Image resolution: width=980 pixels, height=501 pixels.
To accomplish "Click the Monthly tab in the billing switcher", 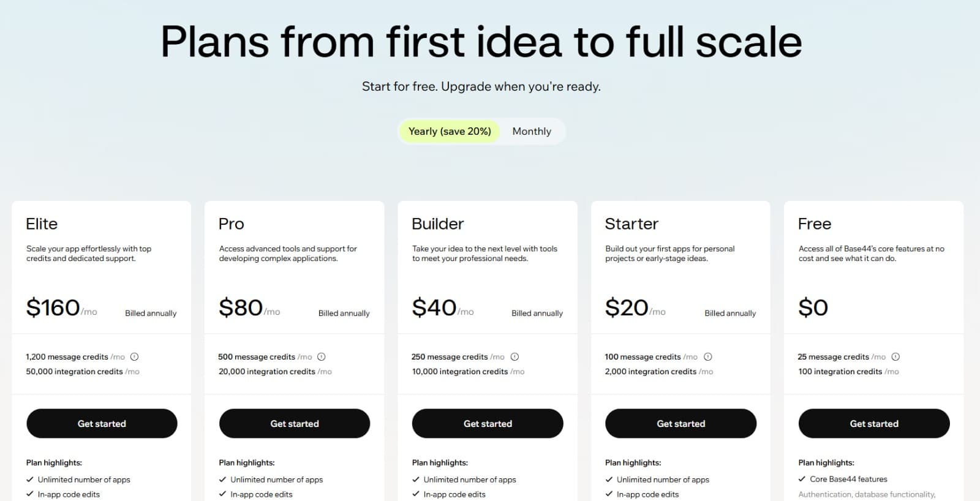I will pos(532,131).
